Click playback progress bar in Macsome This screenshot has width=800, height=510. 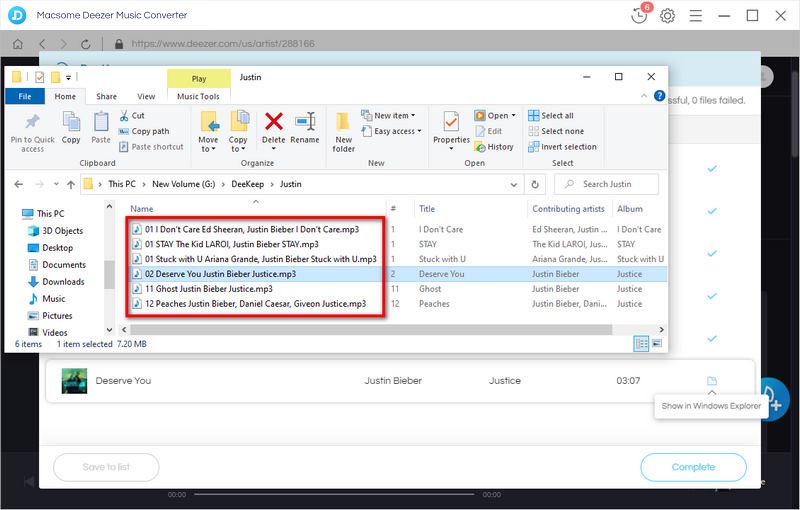(334, 494)
